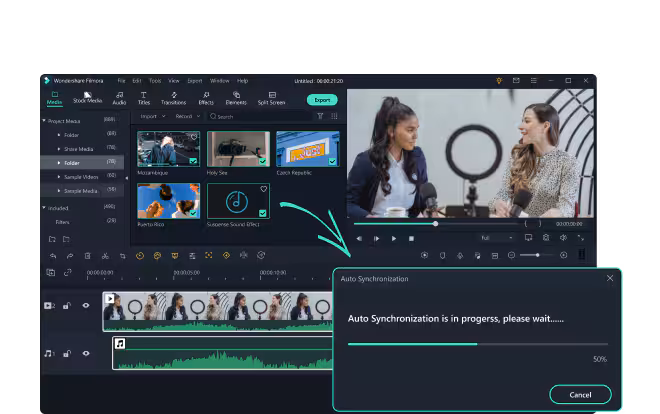Image resolution: width=660 pixels, height=414 pixels.
Task: Uncheck the Suspense Sound Effect checkbox
Action: [x=263, y=213]
